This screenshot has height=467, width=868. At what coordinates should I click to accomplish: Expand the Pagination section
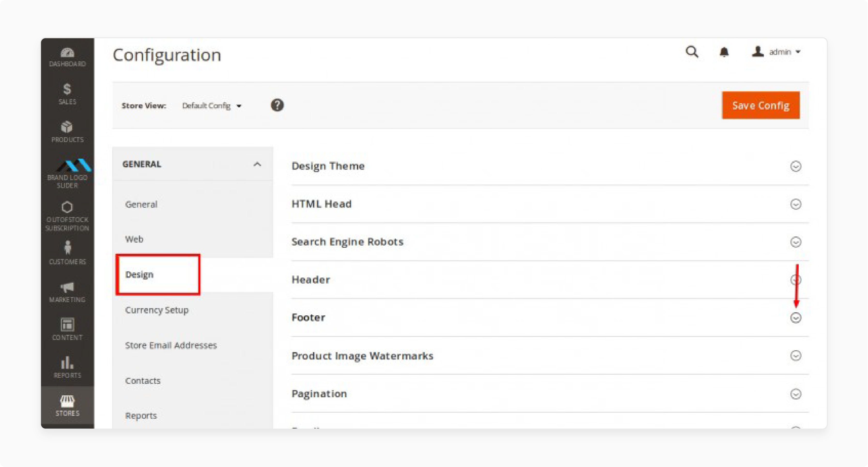796,394
